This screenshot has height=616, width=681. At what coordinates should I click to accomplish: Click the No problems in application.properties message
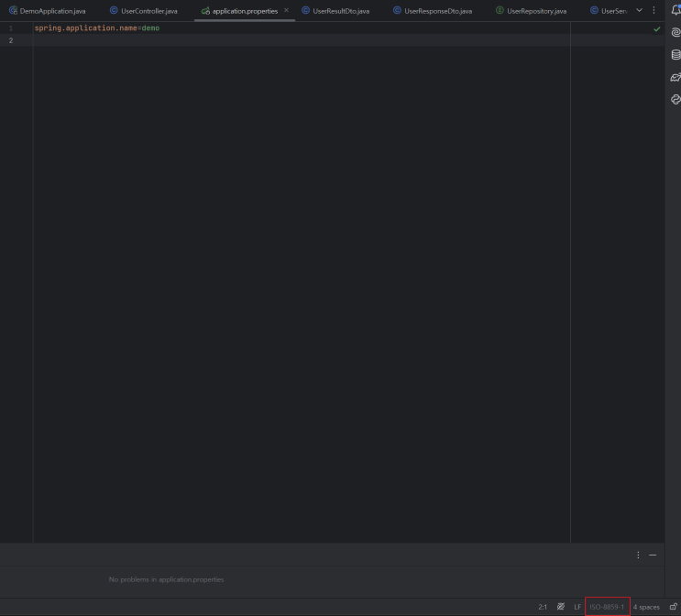tap(166, 579)
